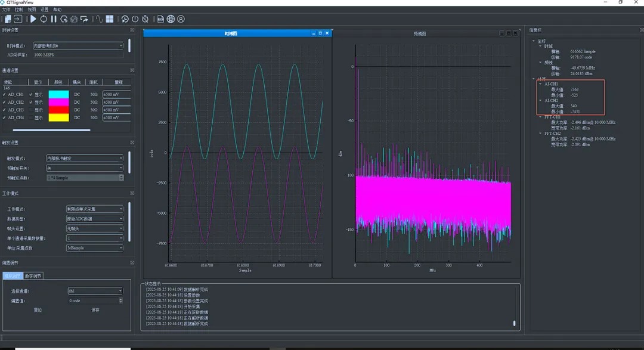The image size is (644, 350).
Task: Open the 数据类型 dropdown showing 原始ADC数据
Action: pos(95,219)
